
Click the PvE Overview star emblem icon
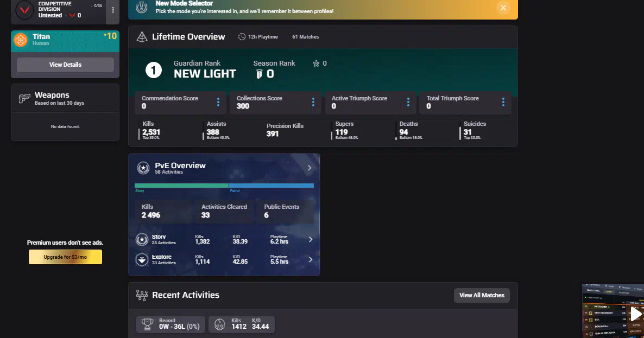143,168
